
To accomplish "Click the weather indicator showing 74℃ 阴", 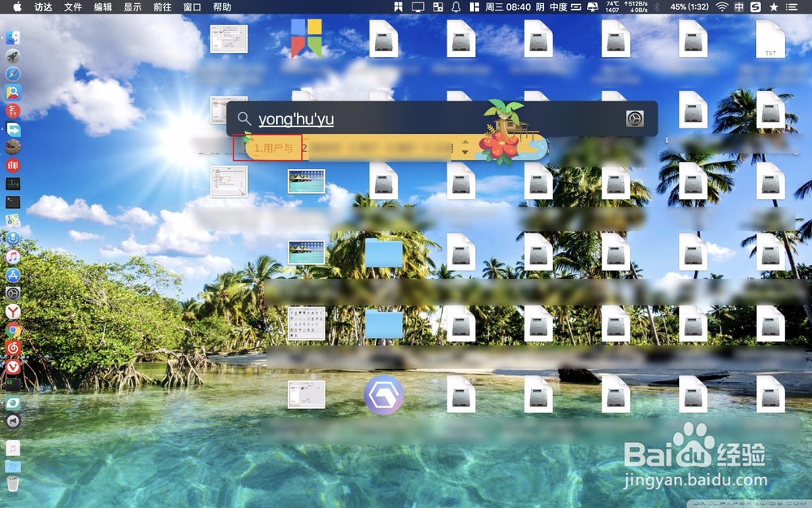I will click(611, 7).
